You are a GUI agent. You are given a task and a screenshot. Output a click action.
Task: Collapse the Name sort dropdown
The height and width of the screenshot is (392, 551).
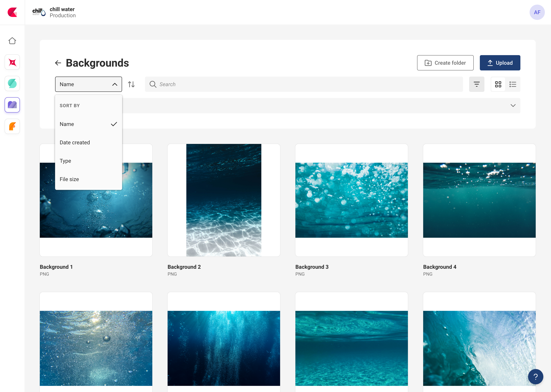[89, 84]
